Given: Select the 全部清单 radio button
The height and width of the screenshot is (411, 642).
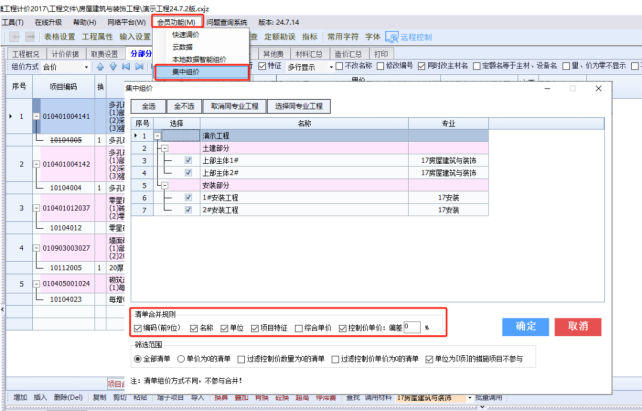Looking at the screenshot, I should (x=138, y=359).
